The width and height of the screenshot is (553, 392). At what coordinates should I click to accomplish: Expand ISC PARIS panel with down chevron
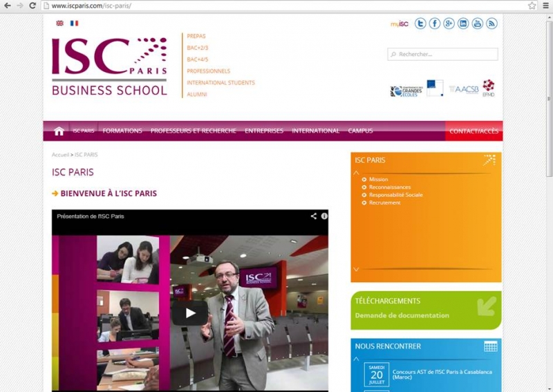(x=356, y=269)
